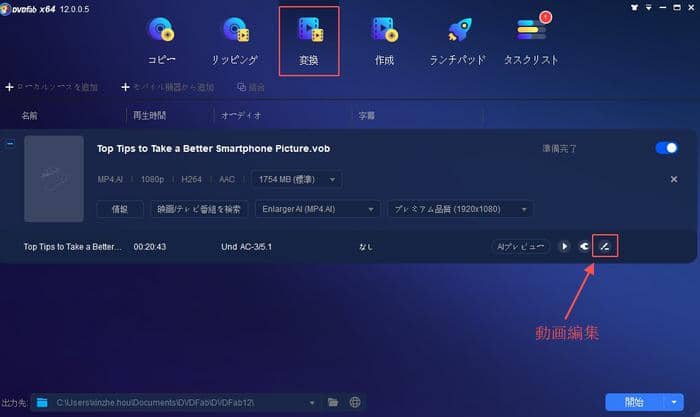700x417 pixels.
Task: Click the 名前 column header
Action: [29, 116]
